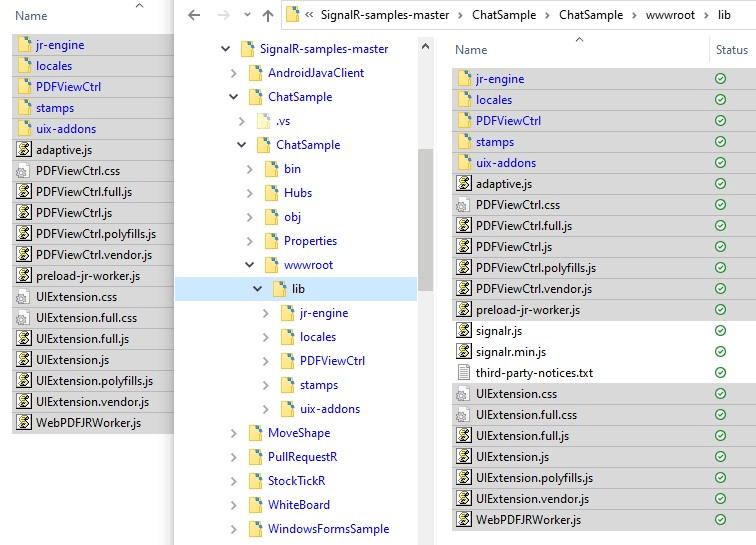Click adaptive.js icon in left window
The width and height of the screenshot is (756, 545).
click(x=24, y=150)
